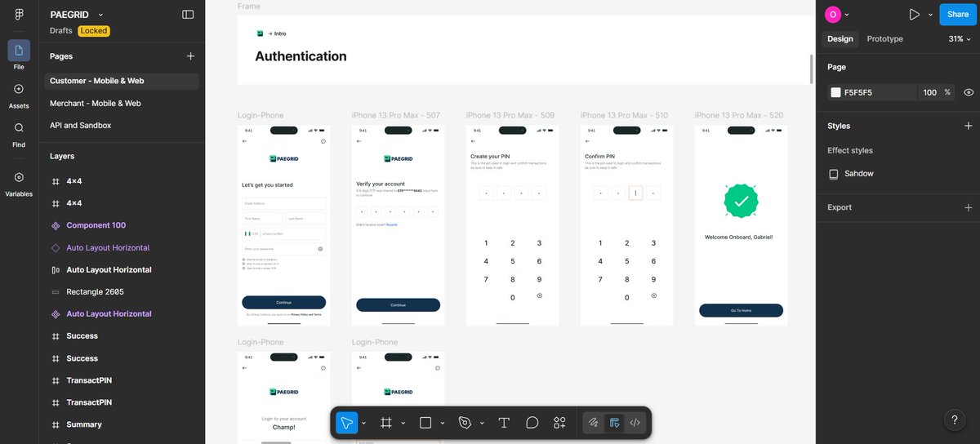
Task: Select the Text tool
Action: (504, 423)
